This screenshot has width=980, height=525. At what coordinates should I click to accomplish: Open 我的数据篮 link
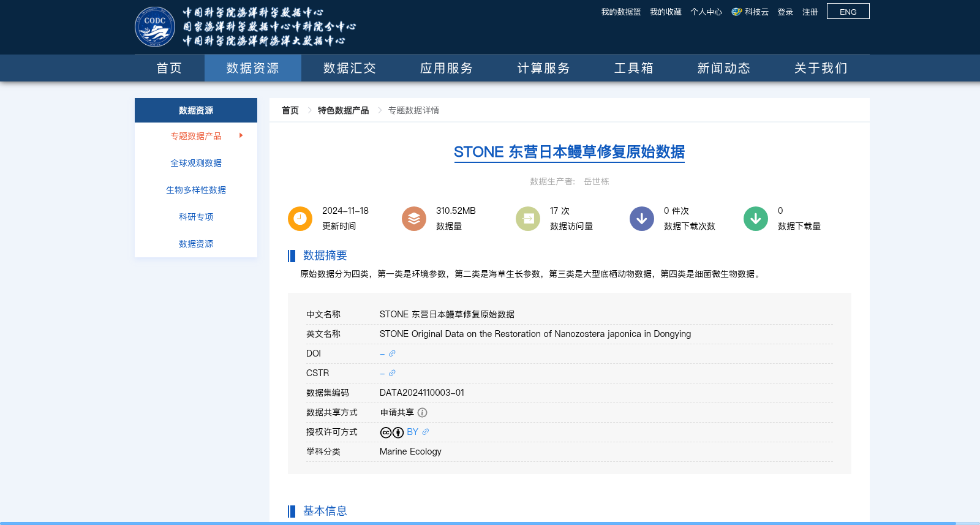621,12
